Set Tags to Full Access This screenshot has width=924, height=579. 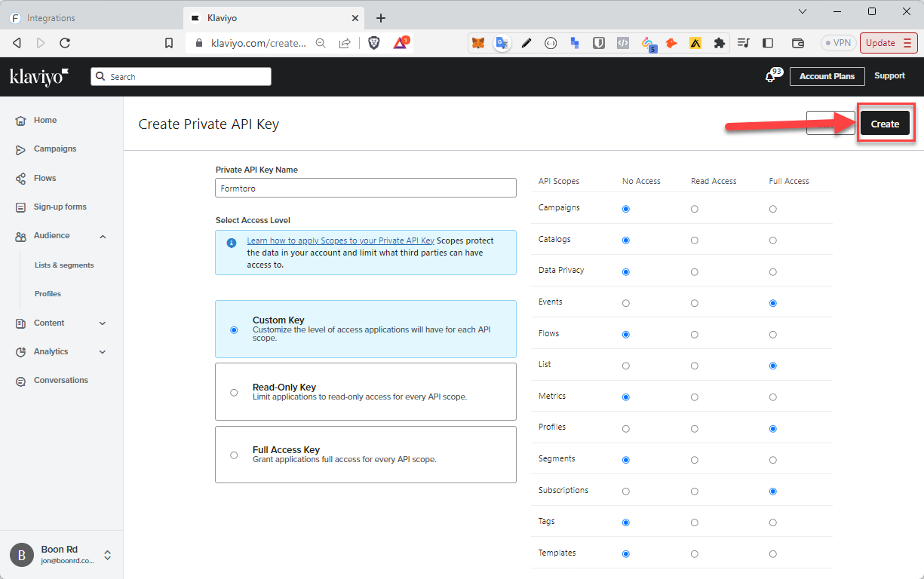[x=773, y=522]
